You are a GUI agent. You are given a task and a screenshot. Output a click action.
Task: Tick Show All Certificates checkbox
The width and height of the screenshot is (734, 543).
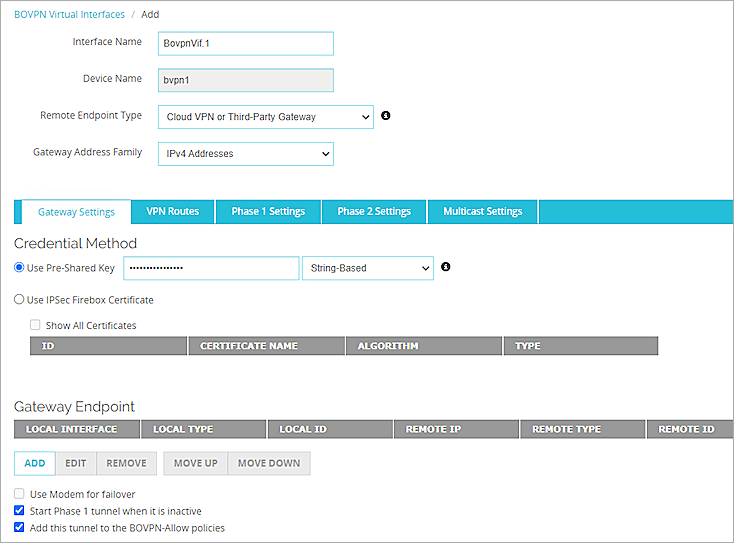click(35, 325)
